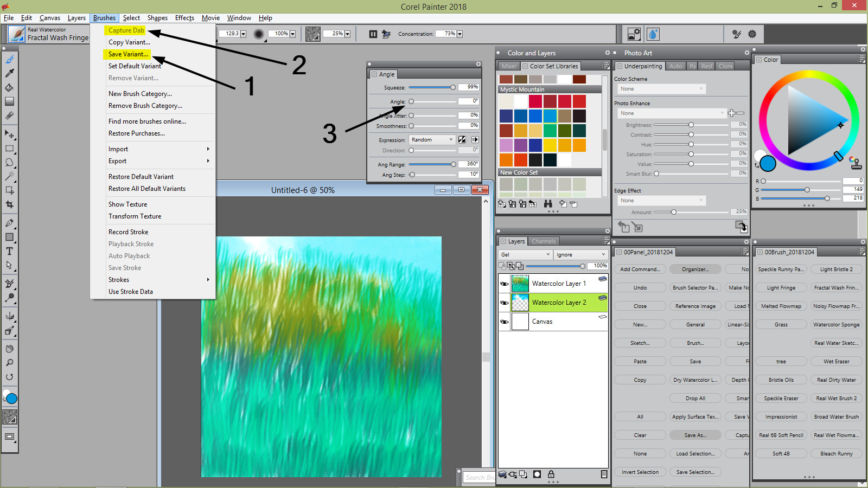The height and width of the screenshot is (488, 868).
Task: Lock layer using the padlock icon
Action: pyautogui.click(x=551, y=474)
